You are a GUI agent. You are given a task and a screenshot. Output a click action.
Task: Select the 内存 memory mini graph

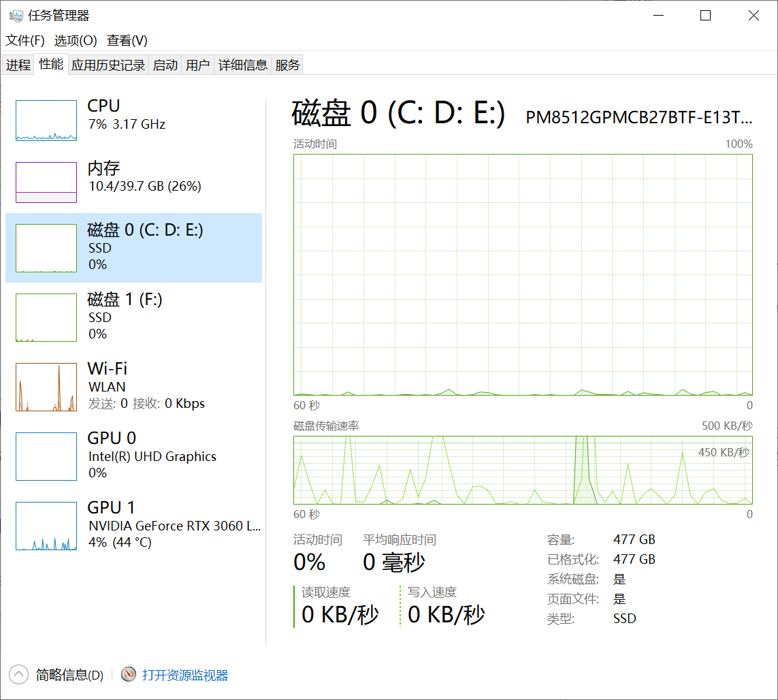[46, 182]
